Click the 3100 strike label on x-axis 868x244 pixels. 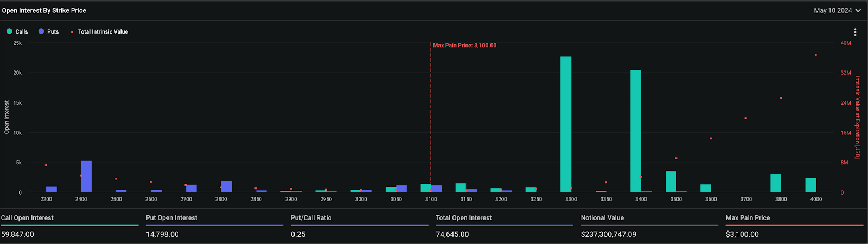tap(431, 199)
